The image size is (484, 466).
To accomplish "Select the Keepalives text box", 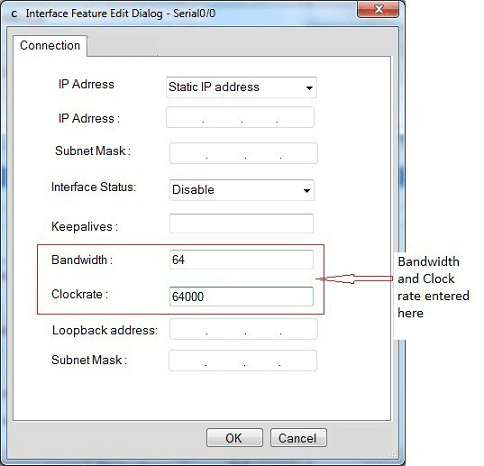I will pos(241,223).
